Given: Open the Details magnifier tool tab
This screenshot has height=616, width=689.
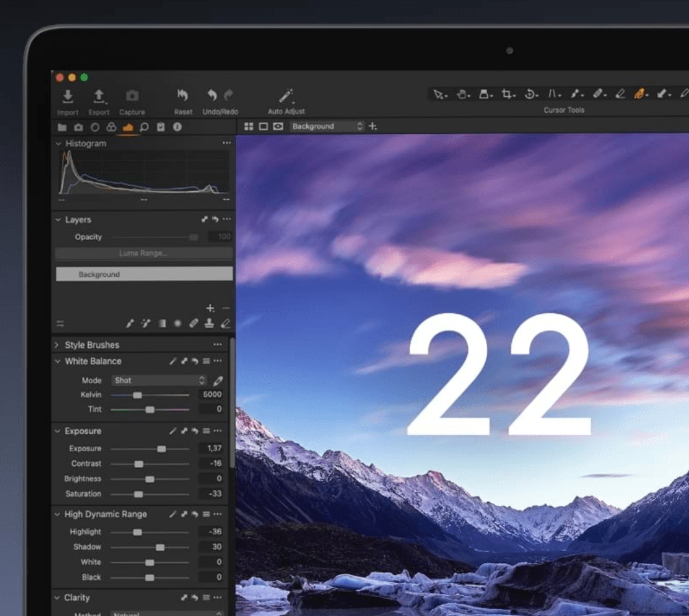Looking at the screenshot, I should [144, 127].
